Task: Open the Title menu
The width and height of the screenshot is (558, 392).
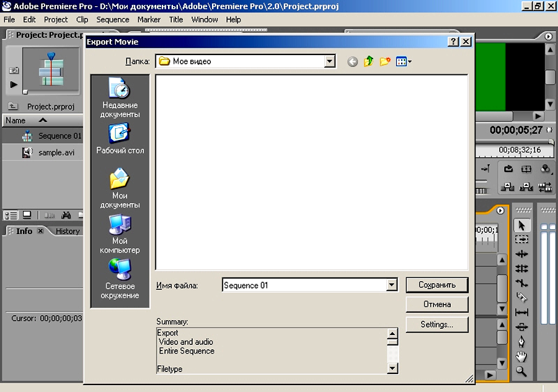Action: click(176, 20)
